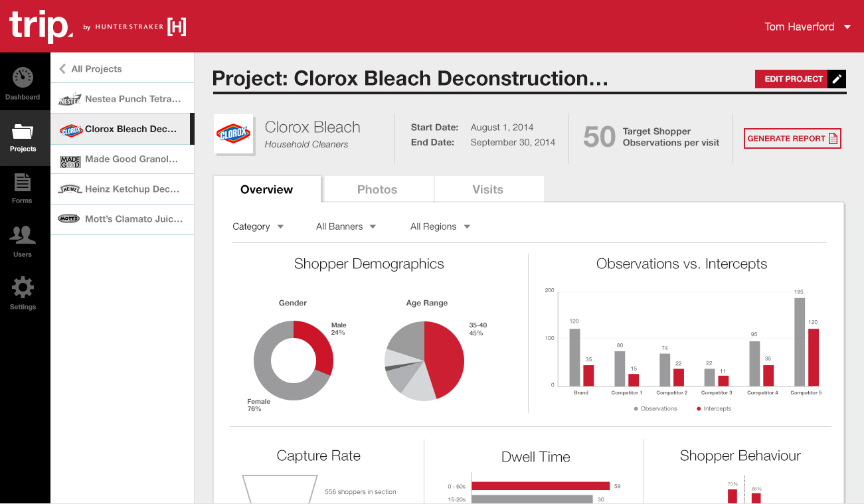The height and width of the screenshot is (504, 864).
Task: Click the Dwell Time 0 - 60s red bar
Action: 541,486
